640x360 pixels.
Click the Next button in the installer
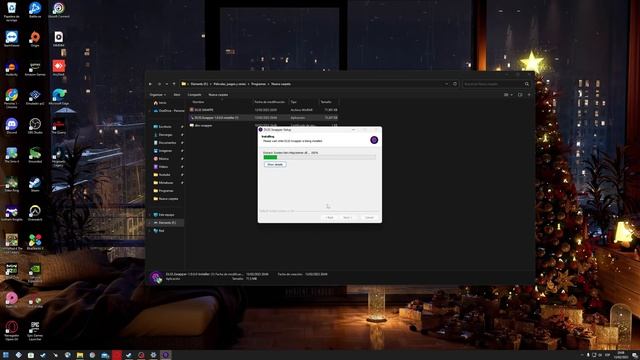click(348, 218)
